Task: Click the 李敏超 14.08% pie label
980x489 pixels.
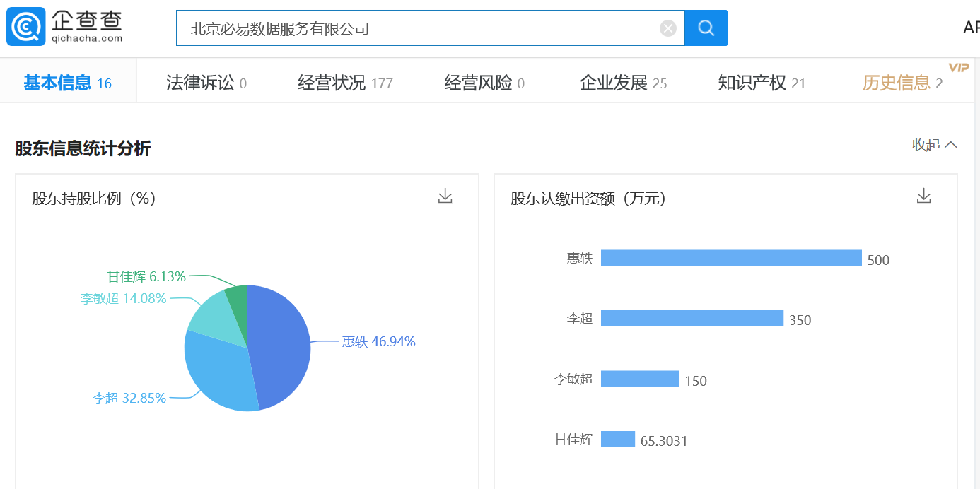Action: tap(124, 299)
